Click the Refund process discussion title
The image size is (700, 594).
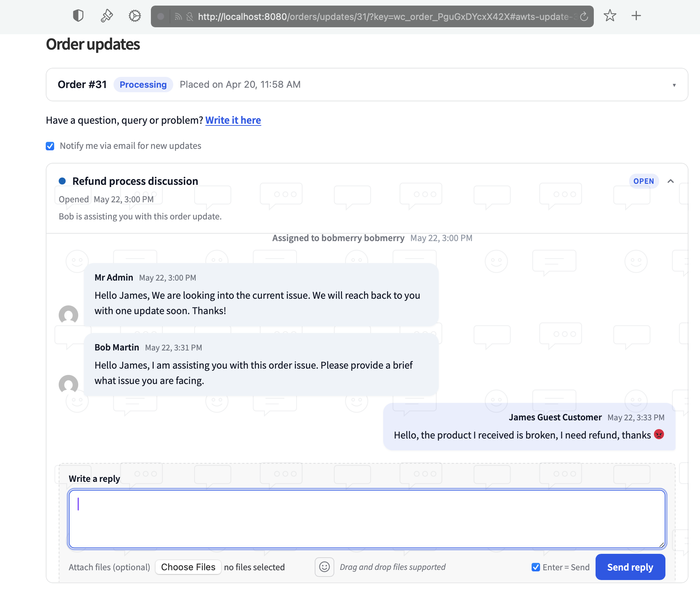pyautogui.click(x=135, y=181)
